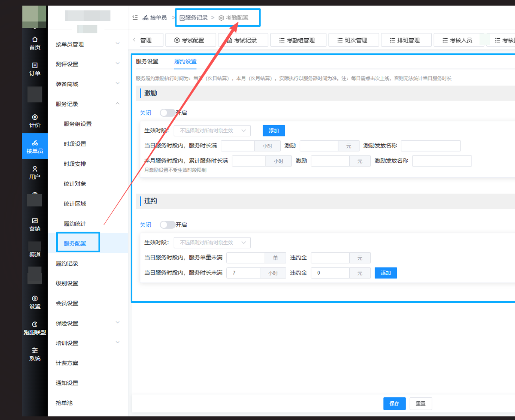Select 服务配置 in side menu

coord(75,243)
